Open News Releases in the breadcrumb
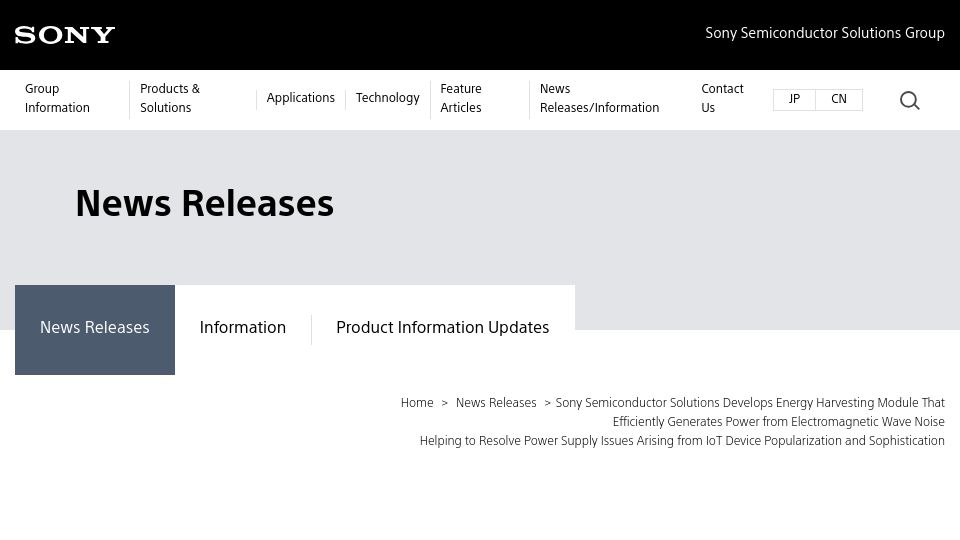This screenshot has width=960, height=540. pos(496,403)
